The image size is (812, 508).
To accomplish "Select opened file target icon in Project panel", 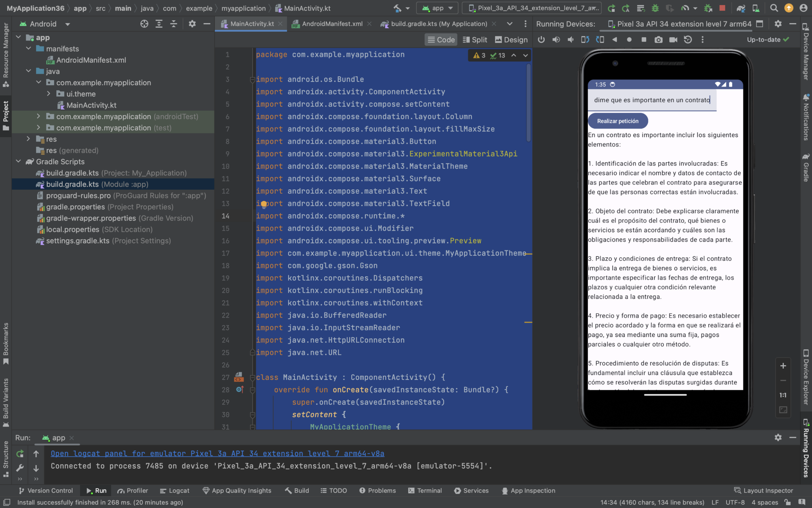I will [144, 24].
